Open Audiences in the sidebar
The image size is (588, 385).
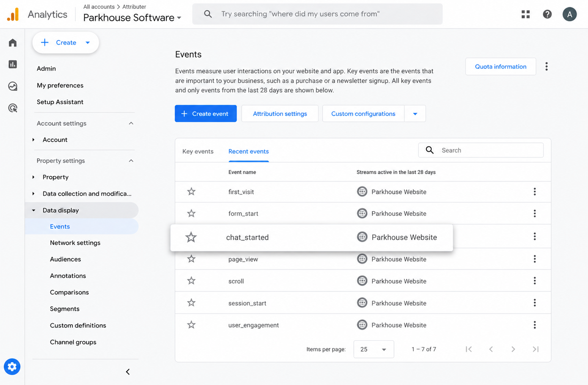[x=65, y=259]
